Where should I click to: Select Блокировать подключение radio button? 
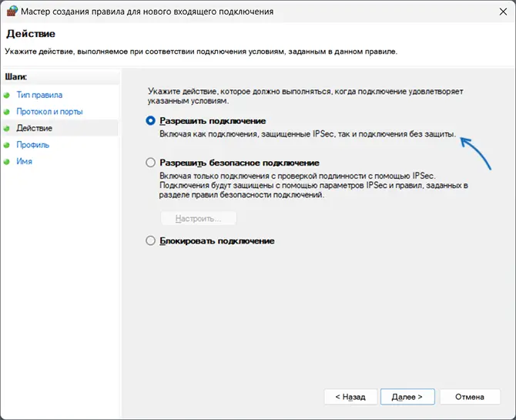(151, 241)
